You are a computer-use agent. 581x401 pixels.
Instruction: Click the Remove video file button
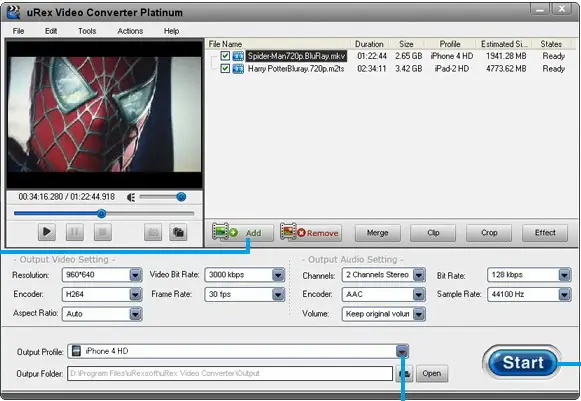311,233
